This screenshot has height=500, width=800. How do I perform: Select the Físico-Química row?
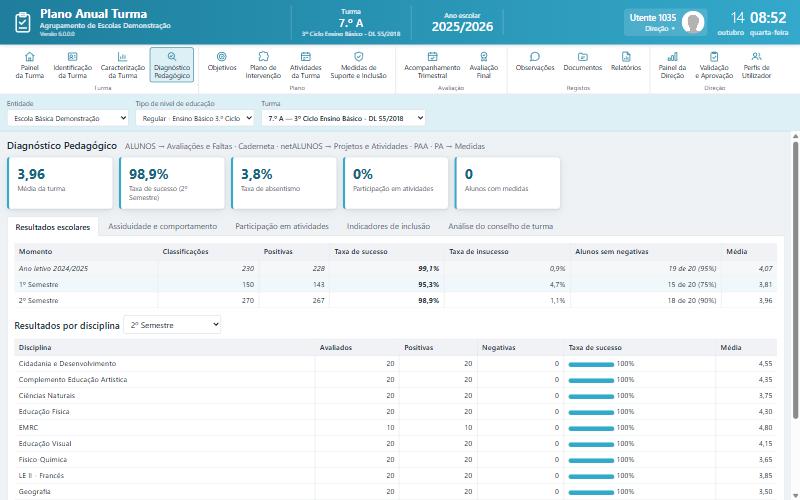point(395,460)
